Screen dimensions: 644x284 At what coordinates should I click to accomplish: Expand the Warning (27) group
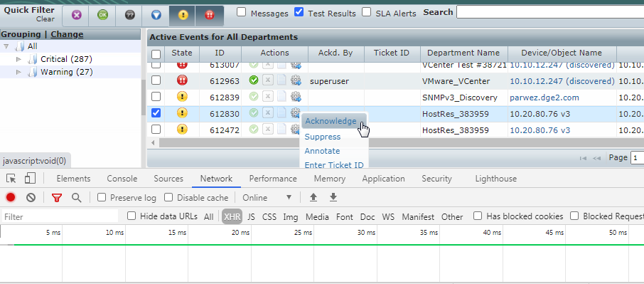click(18, 72)
